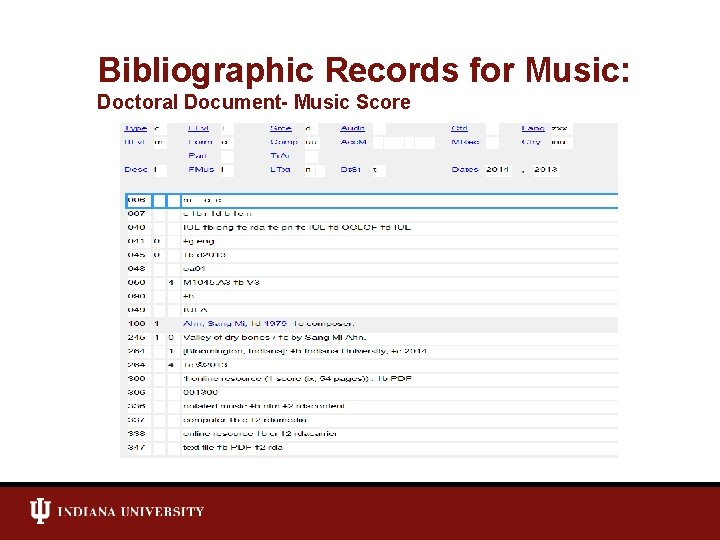Screen dimensions: 720x540
Task: Open the Ctrl fixed-field link
Action: (459, 129)
